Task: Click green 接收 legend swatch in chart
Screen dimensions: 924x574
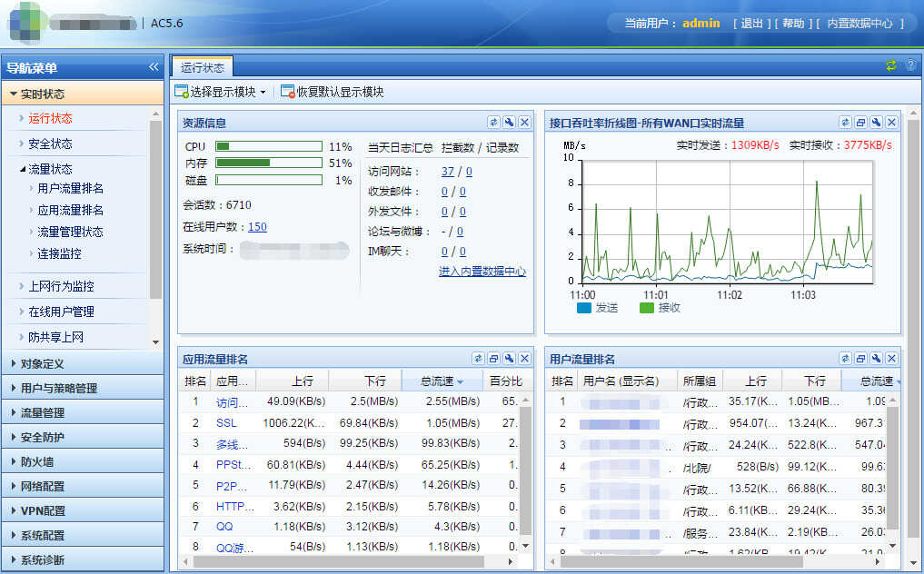Action: [647, 308]
